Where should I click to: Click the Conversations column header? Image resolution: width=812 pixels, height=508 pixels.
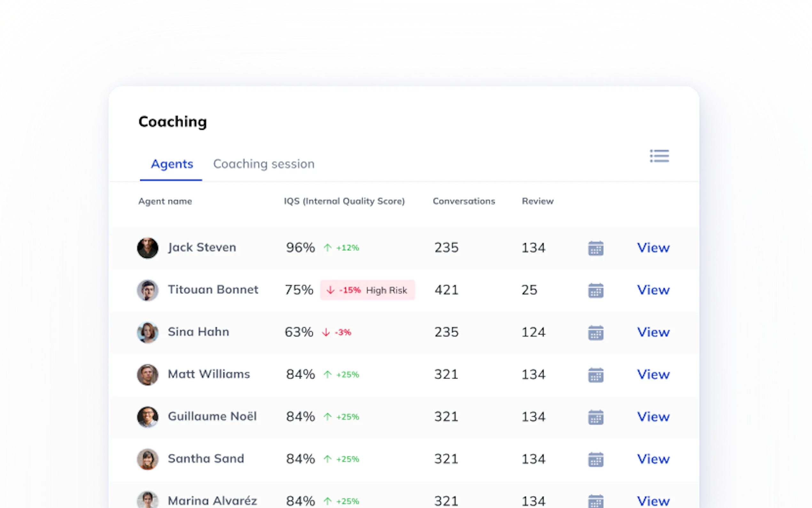(x=464, y=201)
